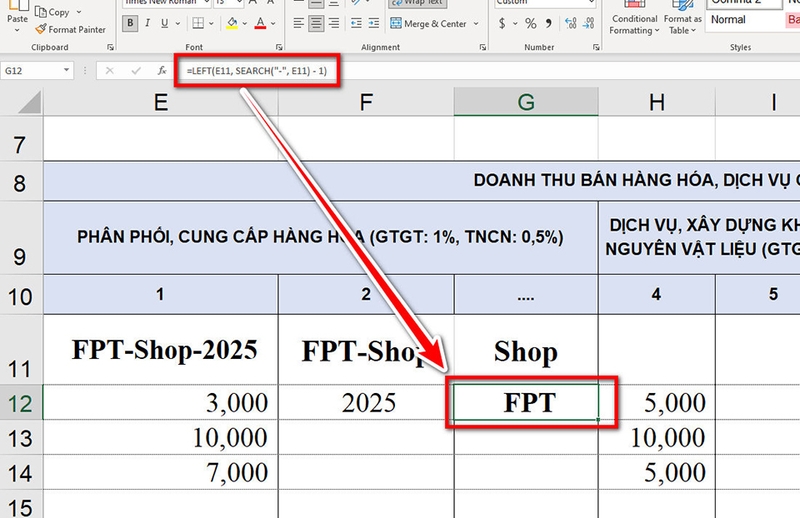Image resolution: width=800 pixels, height=518 pixels.
Task: Click the formula bar with LEFT formula
Action: click(487, 70)
